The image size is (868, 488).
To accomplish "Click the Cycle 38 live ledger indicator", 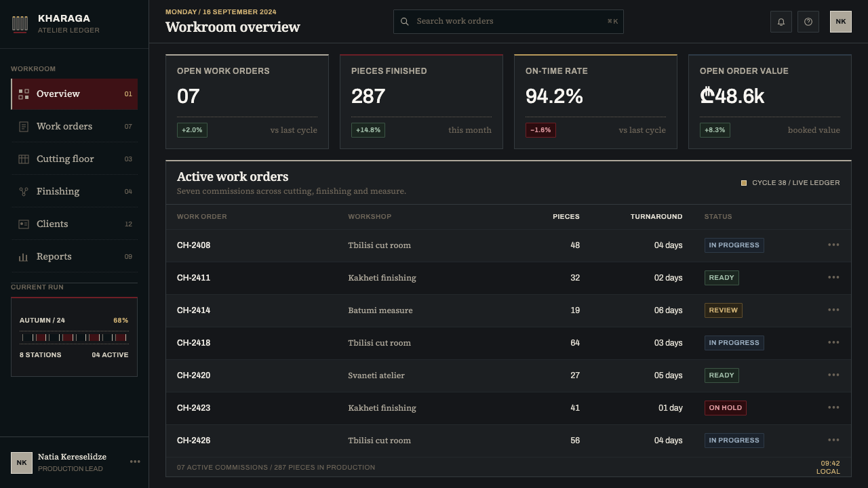I will click(790, 183).
